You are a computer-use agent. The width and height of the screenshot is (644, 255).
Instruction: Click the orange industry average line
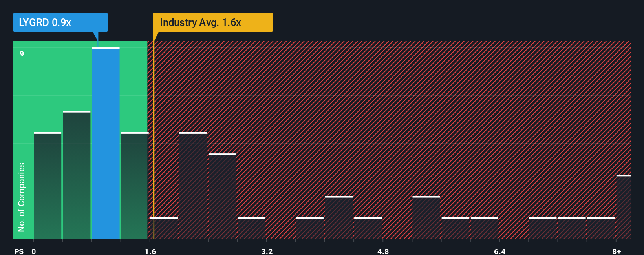pos(154,140)
